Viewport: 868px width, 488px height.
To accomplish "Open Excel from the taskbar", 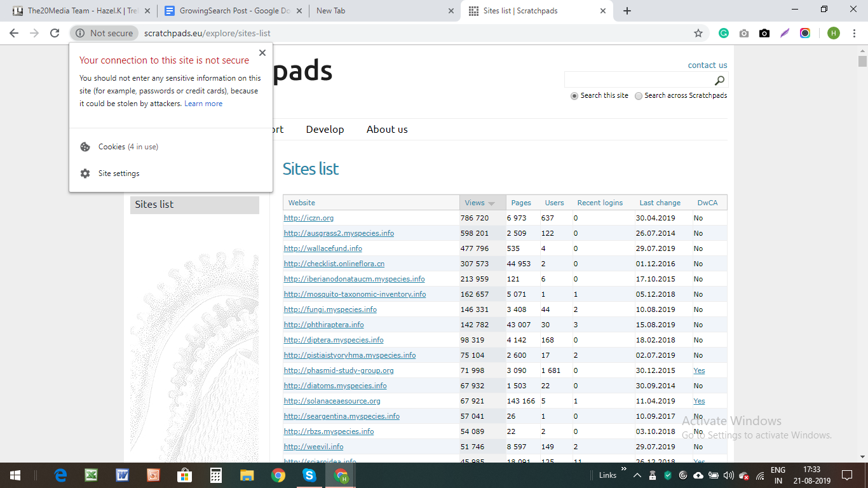I will [x=91, y=475].
